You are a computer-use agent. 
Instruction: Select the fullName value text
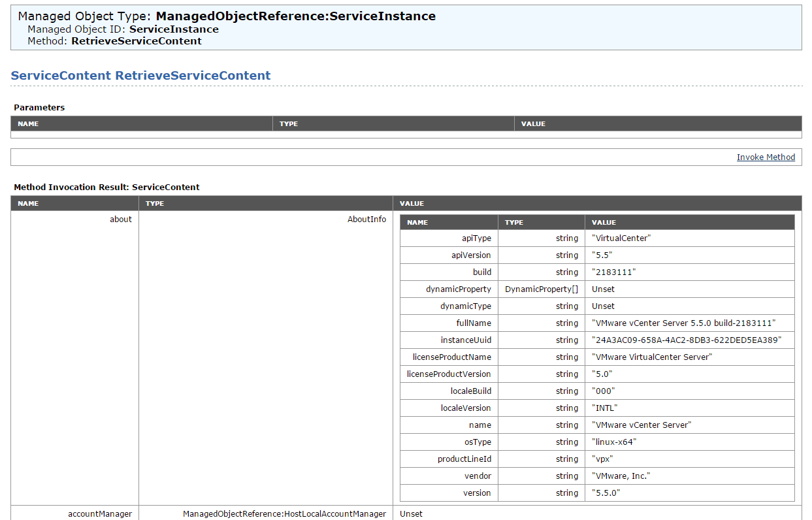[x=683, y=323]
